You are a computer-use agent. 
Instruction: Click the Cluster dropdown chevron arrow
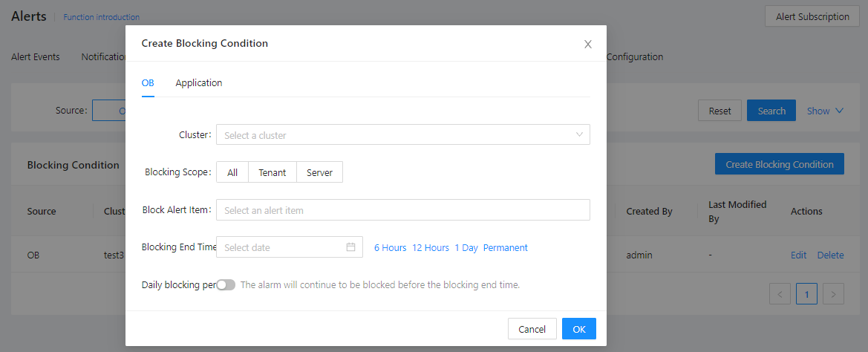579,134
